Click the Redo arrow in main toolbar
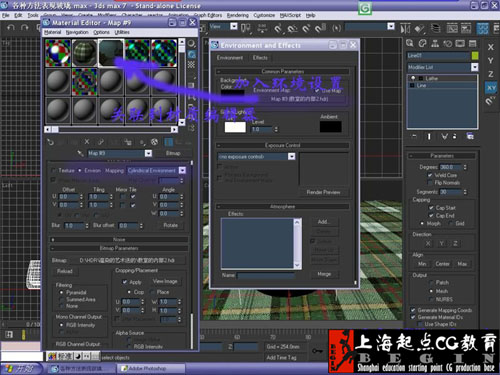Screen dimensions: 500x375 [24, 27]
